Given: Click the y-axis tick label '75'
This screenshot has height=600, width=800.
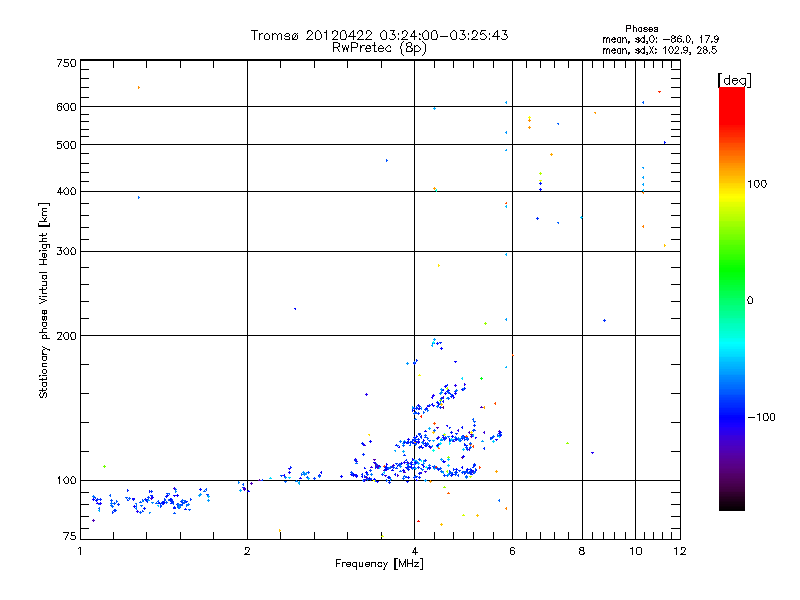Looking at the screenshot, I should pos(70,536).
